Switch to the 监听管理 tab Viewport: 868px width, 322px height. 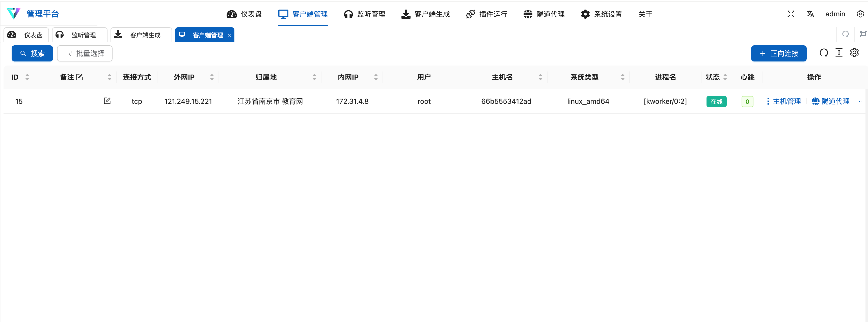pos(80,35)
